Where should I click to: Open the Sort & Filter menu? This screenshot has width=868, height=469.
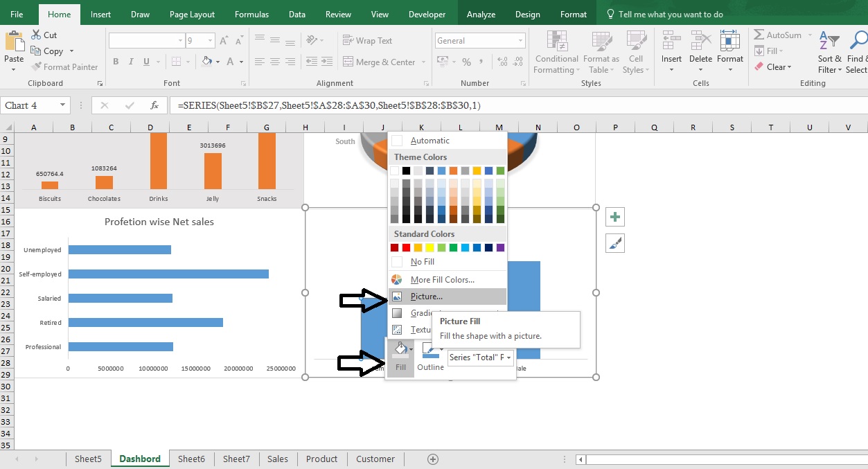coord(829,53)
